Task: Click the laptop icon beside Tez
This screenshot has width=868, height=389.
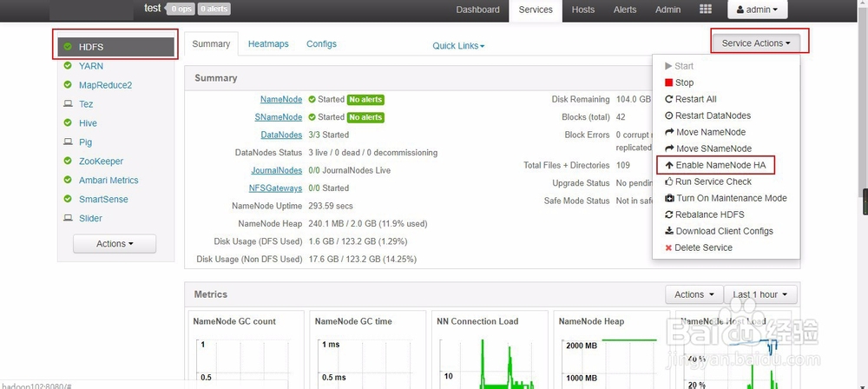Action: click(68, 104)
